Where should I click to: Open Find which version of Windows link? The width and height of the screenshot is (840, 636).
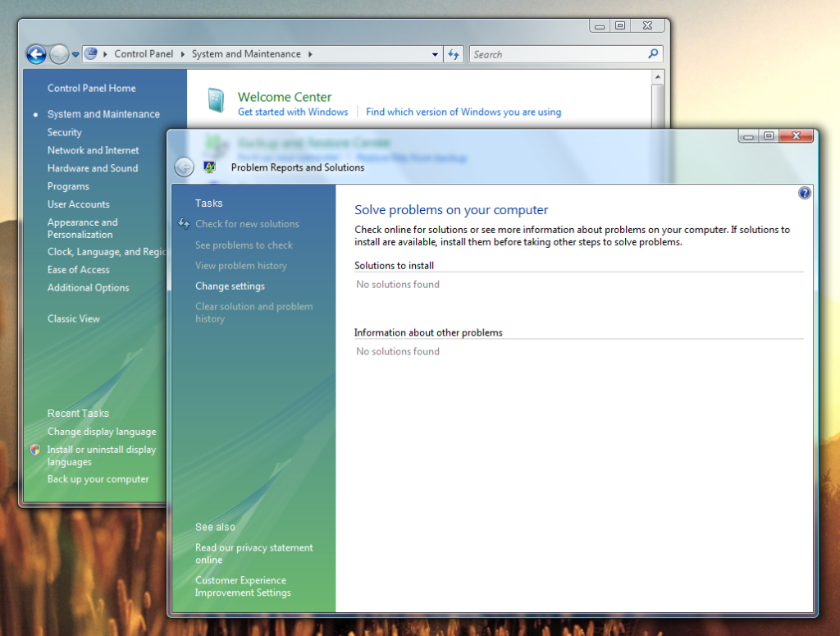coord(463,112)
